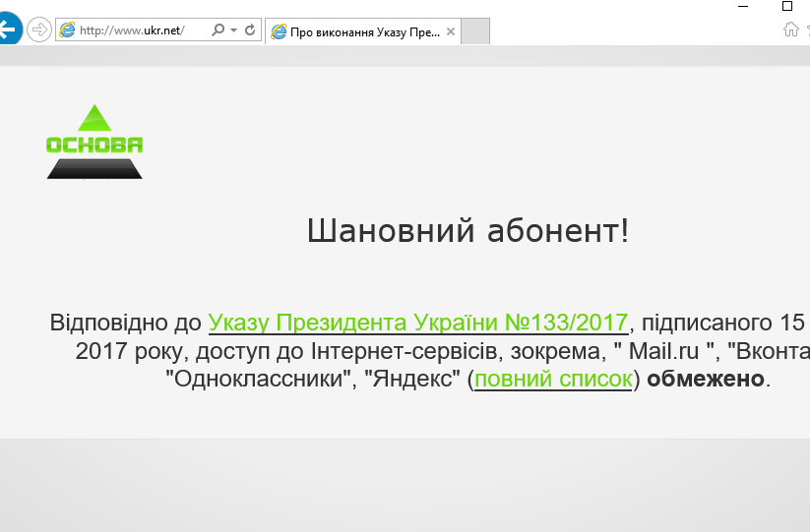Go back with the blue Back arrow
The width and height of the screenshot is (810, 532).
[x=9, y=30]
